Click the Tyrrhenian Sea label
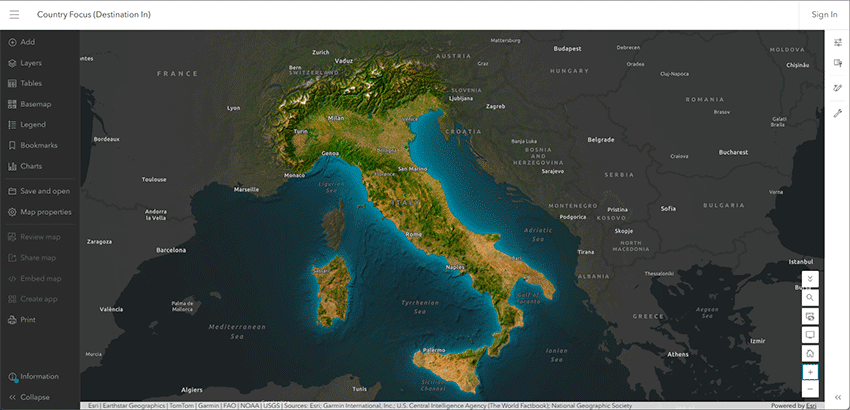The width and height of the screenshot is (850, 410). 420,307
